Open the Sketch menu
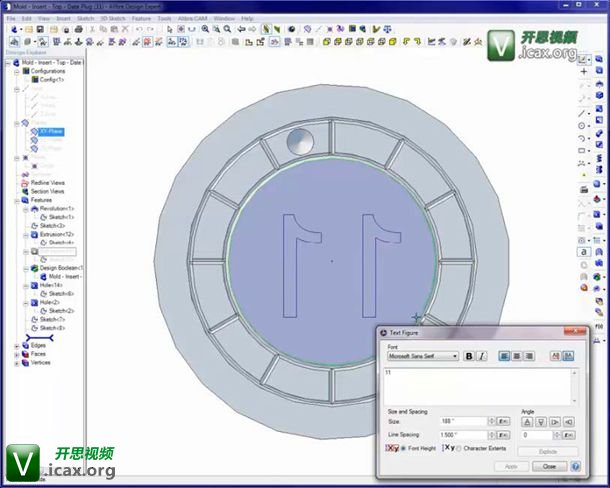This screenshot has height=488, width=610. 86,18
